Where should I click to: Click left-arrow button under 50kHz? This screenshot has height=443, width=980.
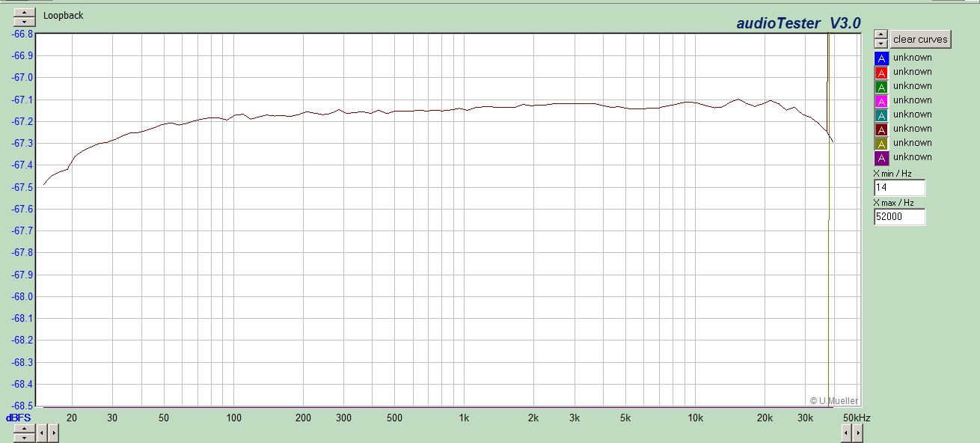tap(846, 432)
